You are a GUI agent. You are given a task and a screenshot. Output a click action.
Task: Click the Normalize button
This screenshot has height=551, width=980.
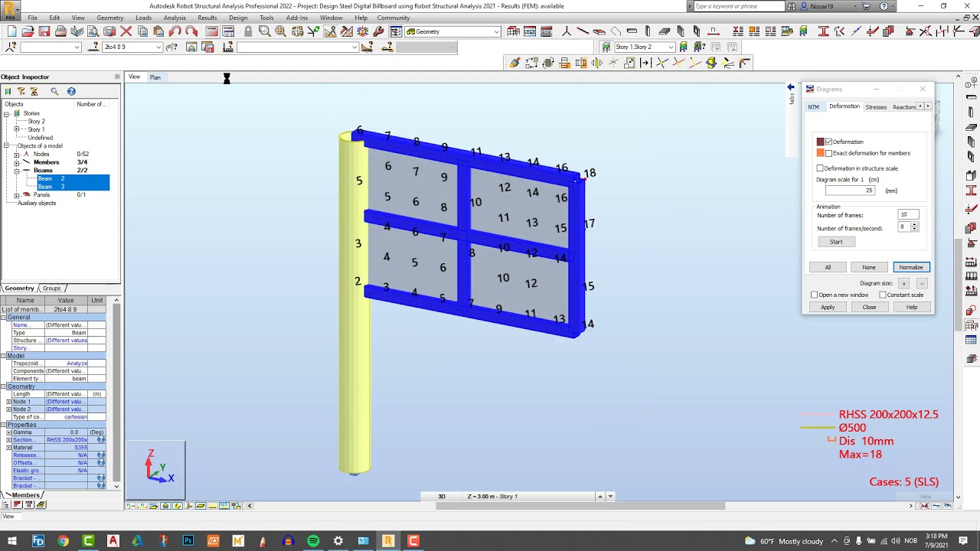click(911, 267)
